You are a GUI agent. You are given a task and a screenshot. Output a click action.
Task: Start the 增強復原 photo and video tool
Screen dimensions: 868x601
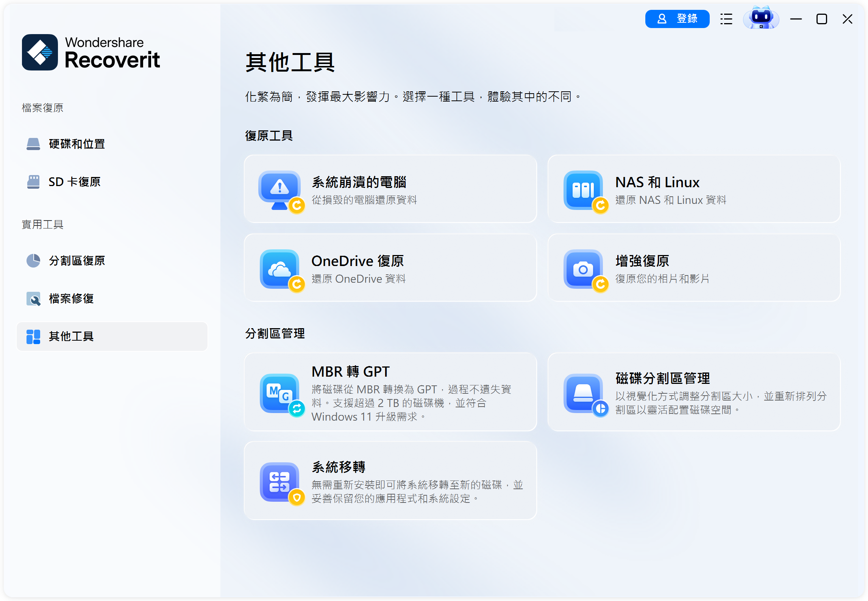[694, 268]
